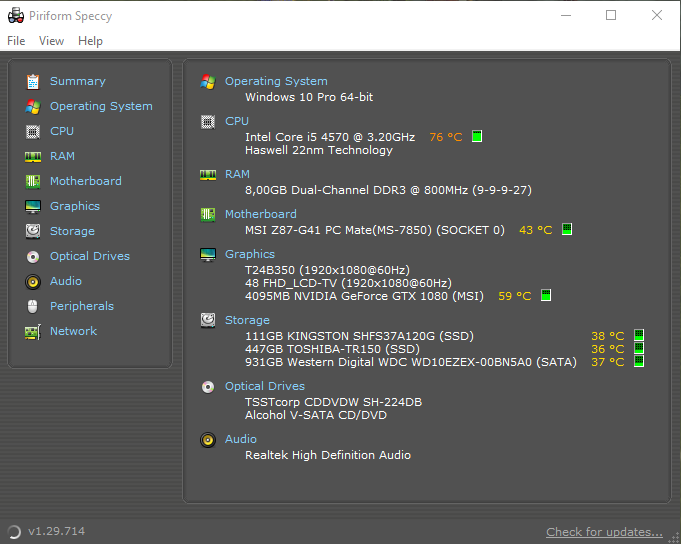Click the CPU heading link in summary
This screenshot has height=544, width=681.
(x=237, y=121)
